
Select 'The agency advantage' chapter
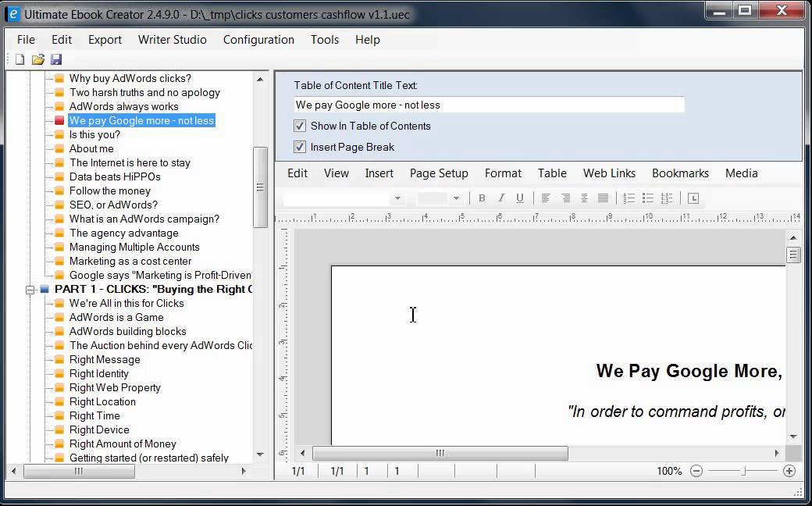(x=124, y=233)
